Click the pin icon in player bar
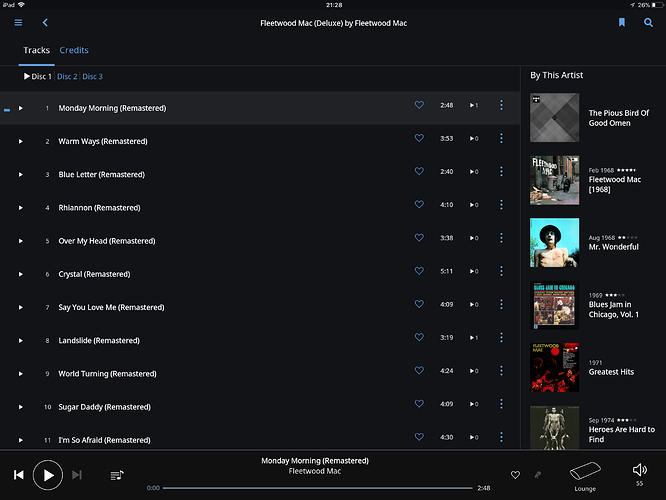 (538, 475)
